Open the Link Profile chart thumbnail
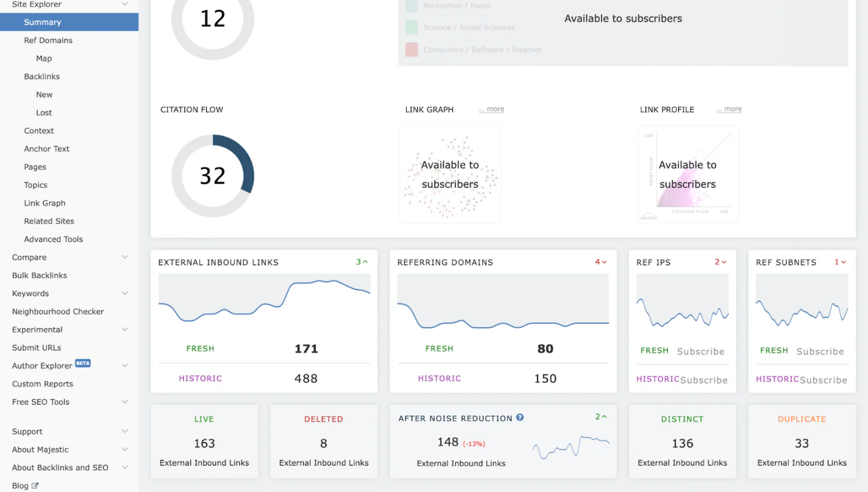The height and width of the screenshot is (492, 868). tap(688, 175)
